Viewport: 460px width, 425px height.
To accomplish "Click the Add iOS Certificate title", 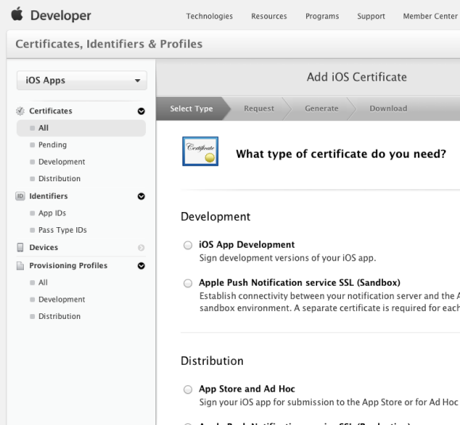I will pyautogui.click(x=357, y=77).
